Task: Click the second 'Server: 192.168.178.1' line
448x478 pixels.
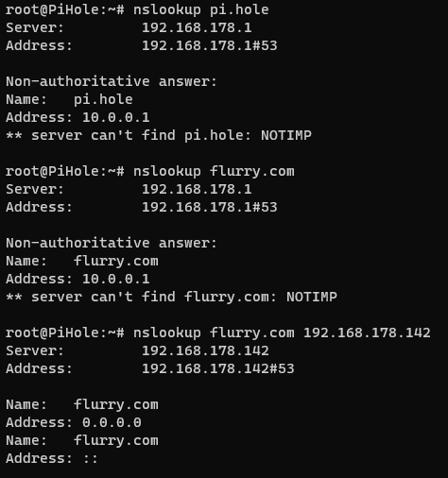Action: click(x=129, y=189)
